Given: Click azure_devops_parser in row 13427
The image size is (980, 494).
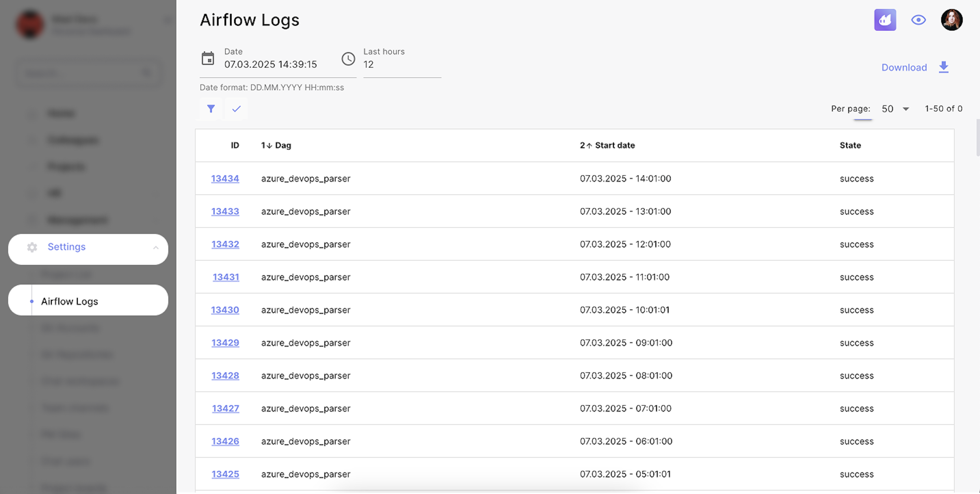Looking at the screenshot, I should click(305, 409).
